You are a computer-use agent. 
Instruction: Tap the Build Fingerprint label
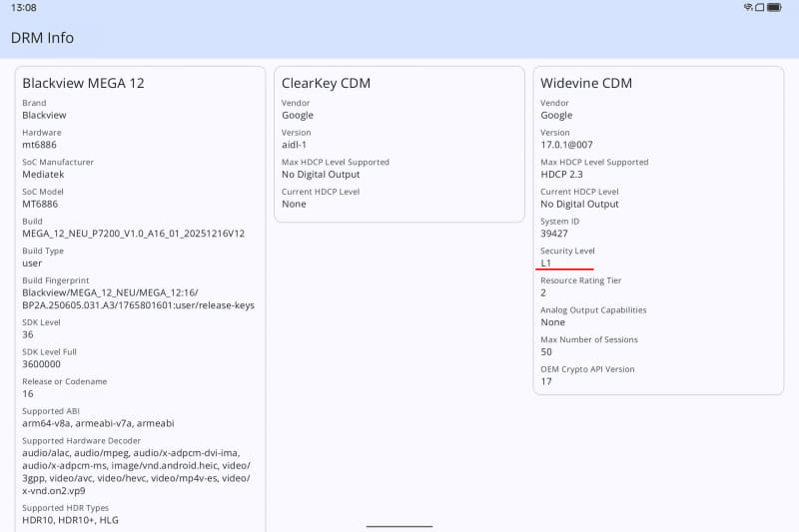coord(56,280)
